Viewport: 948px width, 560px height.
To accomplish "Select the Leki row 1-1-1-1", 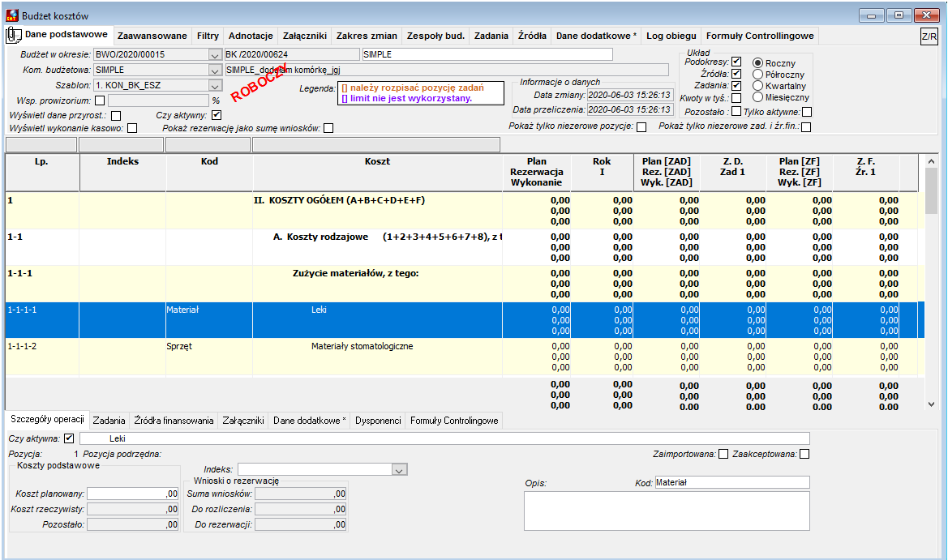I will 465,320.
